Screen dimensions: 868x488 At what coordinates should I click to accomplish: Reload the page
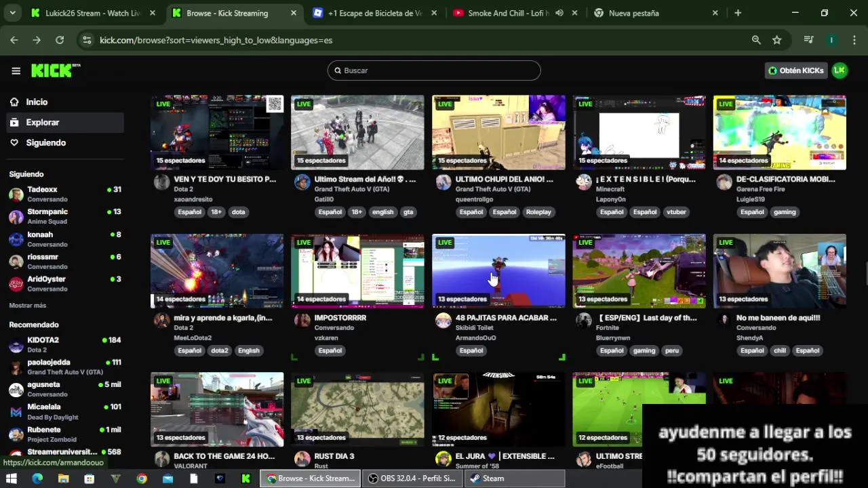pyautogui.click(x=60, y=40)
